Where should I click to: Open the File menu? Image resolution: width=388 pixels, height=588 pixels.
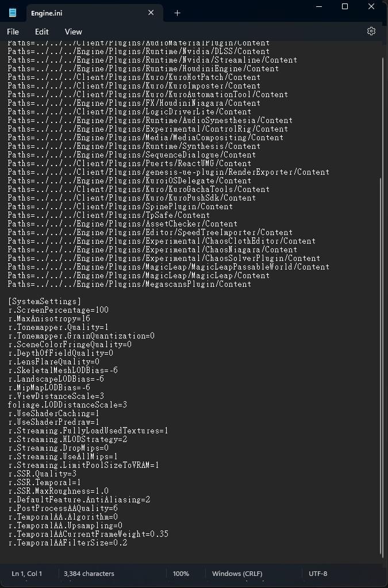pyautogui.click(x=13, y=32)
